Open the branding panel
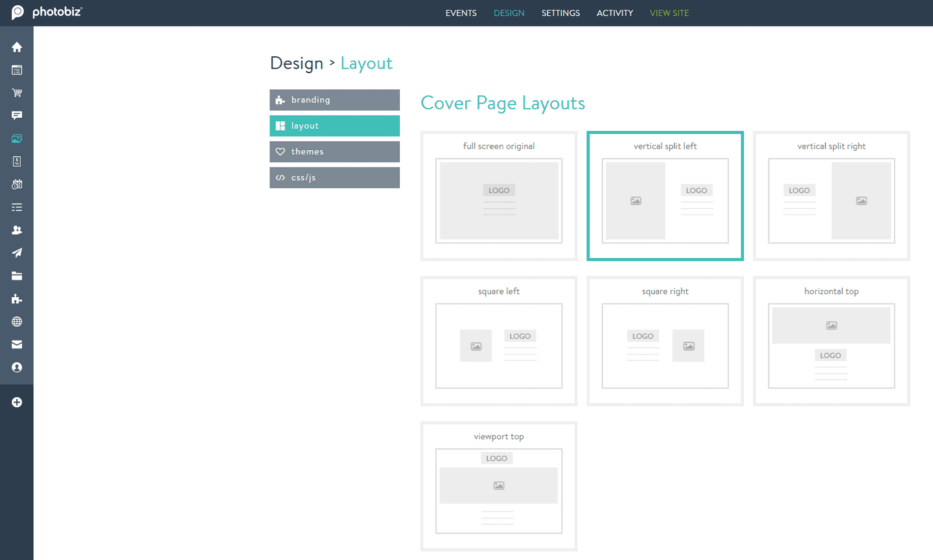Screen dimensions: 933x560 click(334, 100)
